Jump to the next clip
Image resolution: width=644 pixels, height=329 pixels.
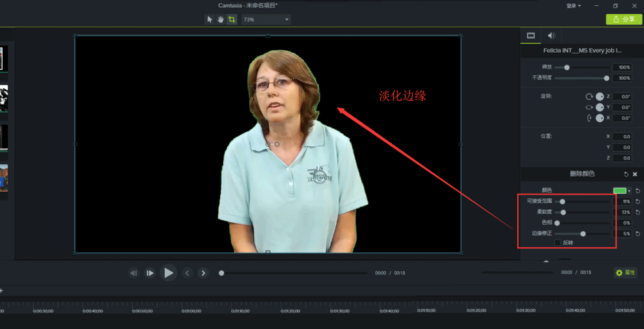pos(204,273)
